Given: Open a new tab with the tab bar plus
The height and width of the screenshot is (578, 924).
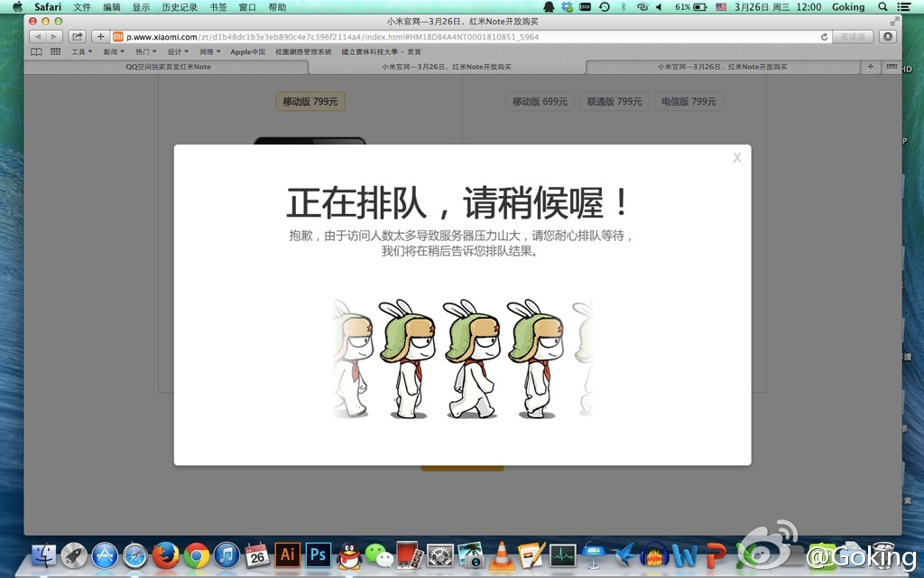Looking at the screenshot, I should click(x=870, y=67).
